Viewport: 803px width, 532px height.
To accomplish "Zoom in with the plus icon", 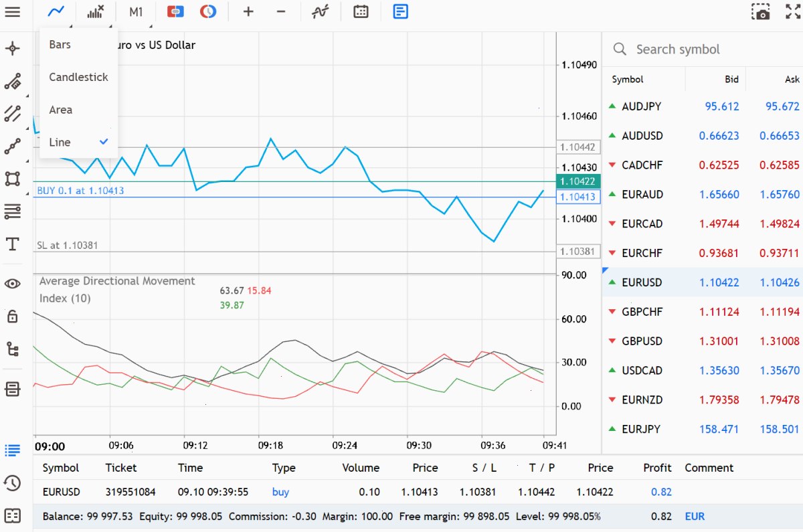I will (248, 11).
